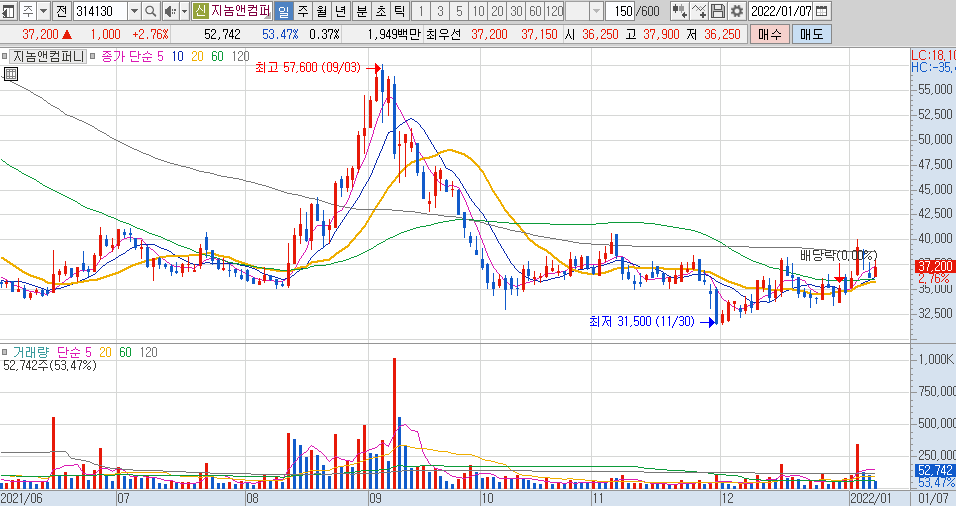The width and height of the screenshot is (956, 506).
Task: Select second 초 chart period
Action: [381, 10]
